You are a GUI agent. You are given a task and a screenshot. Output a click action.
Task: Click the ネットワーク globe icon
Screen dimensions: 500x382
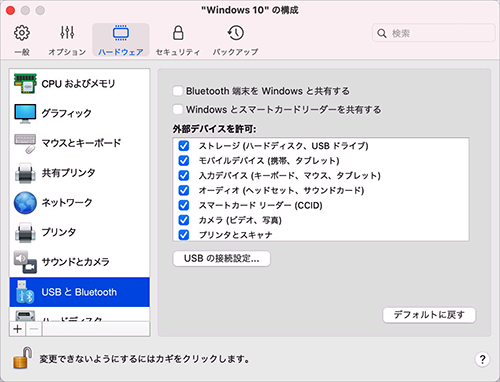click(x=25, y=203)
